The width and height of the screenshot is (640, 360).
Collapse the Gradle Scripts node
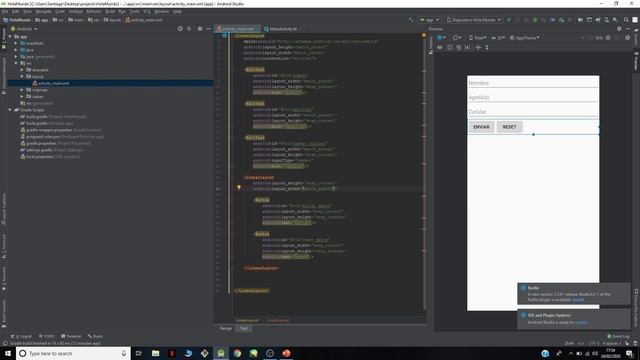coord(10,110)
